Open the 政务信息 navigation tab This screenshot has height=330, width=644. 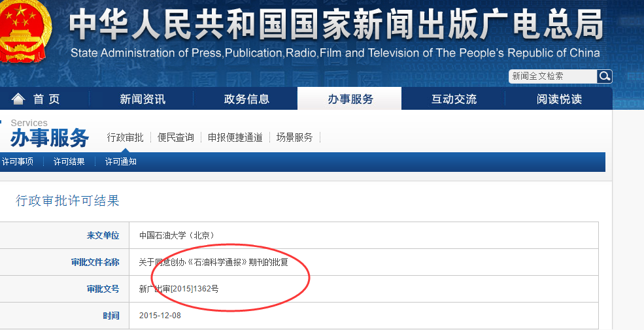tap(246, 99)
